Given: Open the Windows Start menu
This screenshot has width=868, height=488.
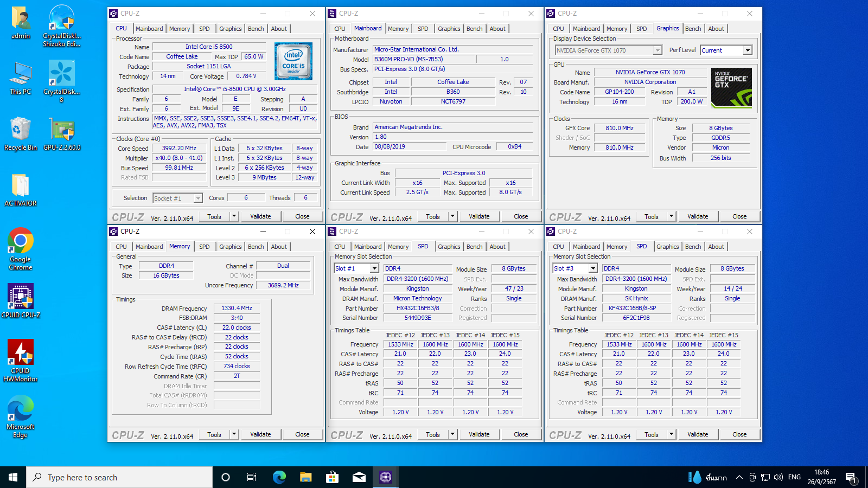Looking at the screenshot, I should pyautogui.click(x=13, y=477).
